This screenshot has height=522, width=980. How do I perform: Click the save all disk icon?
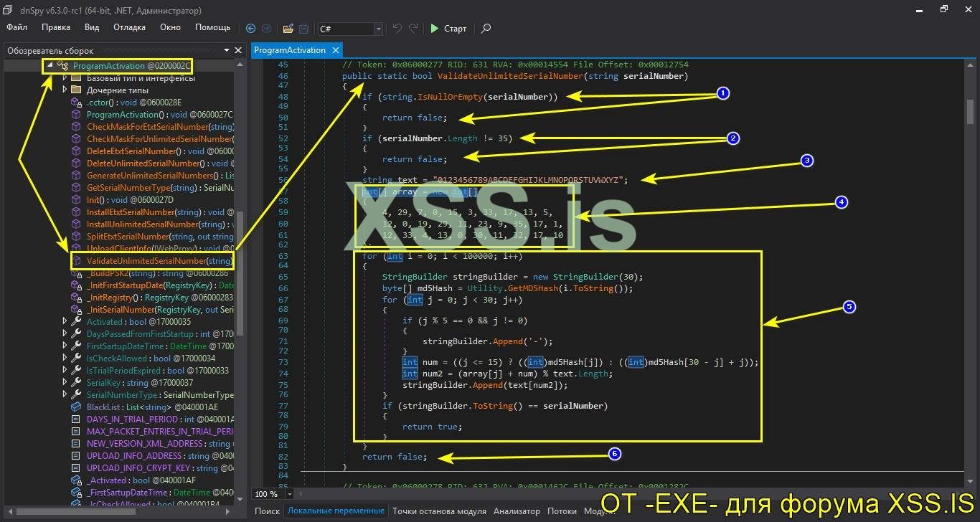pyautogui.click(x=303, y=29)
